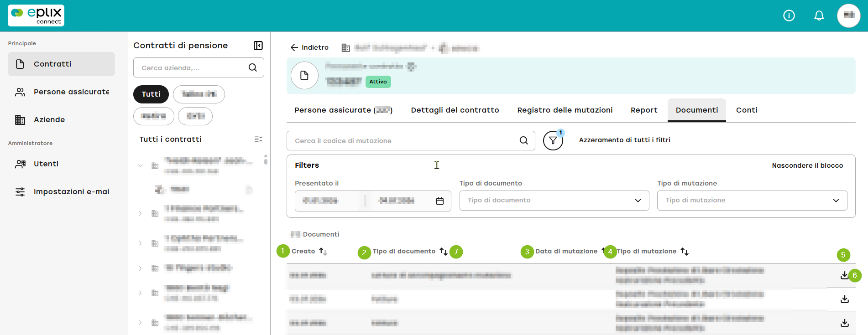Click the Cerca il codice di mutazione field
The height and width of the screenshot is (335, 868).
click(411, 140)
